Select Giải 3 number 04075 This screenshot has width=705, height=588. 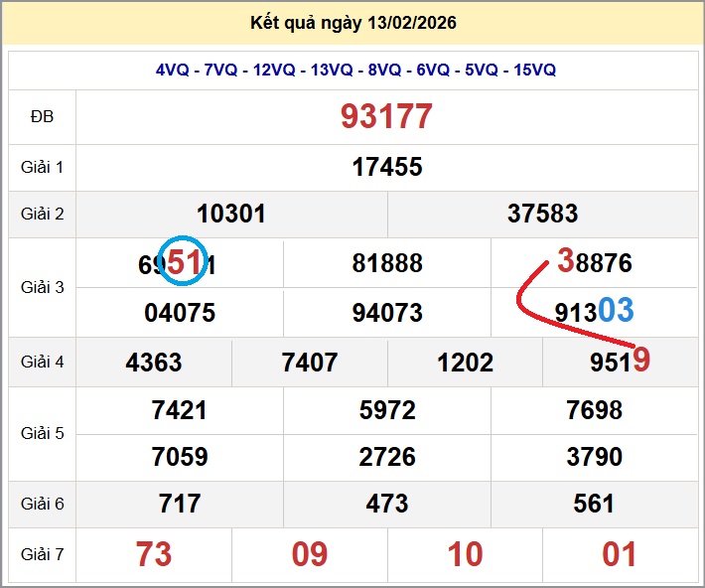click(180, 313)
